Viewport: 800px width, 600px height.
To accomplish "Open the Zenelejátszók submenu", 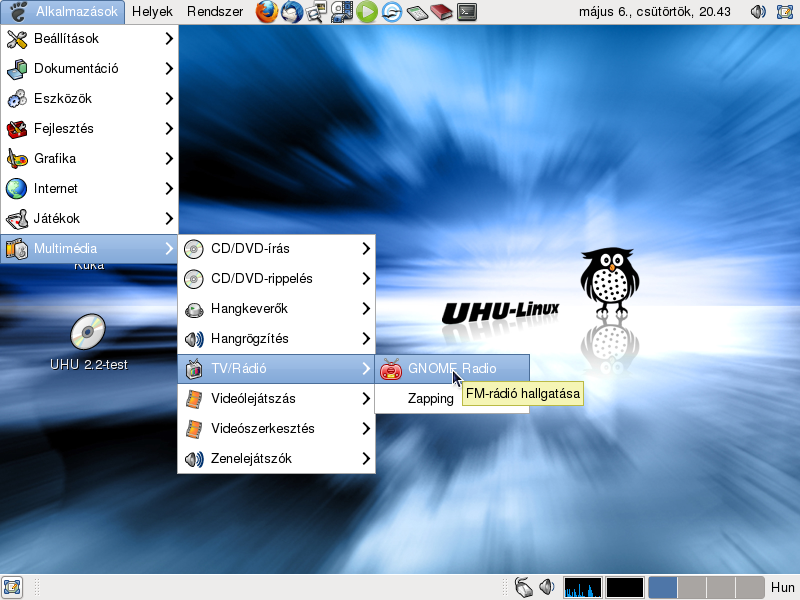I will (277, 459).
